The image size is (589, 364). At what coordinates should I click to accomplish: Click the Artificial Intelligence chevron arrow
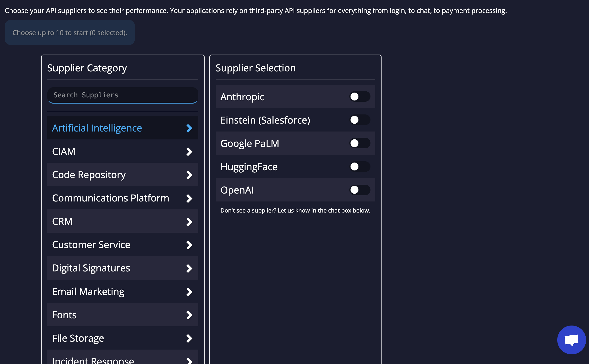[189, 128]
